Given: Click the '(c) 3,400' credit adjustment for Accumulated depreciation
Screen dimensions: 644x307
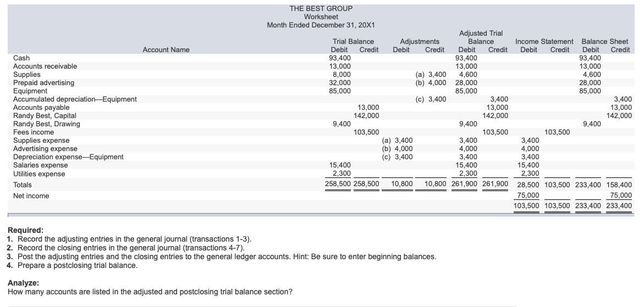Looking at the screenshot, I should pyautogui.click(x=431, y=99).
